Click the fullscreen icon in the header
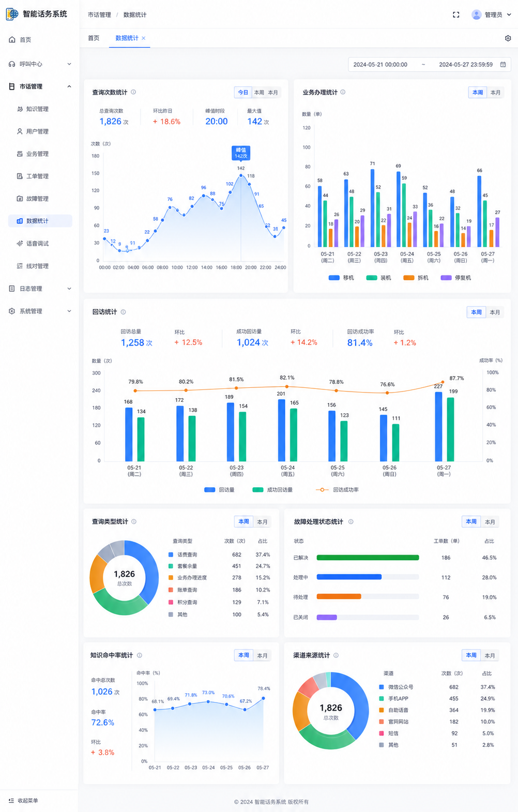Image resolution: width=518 pixels, height=812 pixels. click(x=456, y=14)
